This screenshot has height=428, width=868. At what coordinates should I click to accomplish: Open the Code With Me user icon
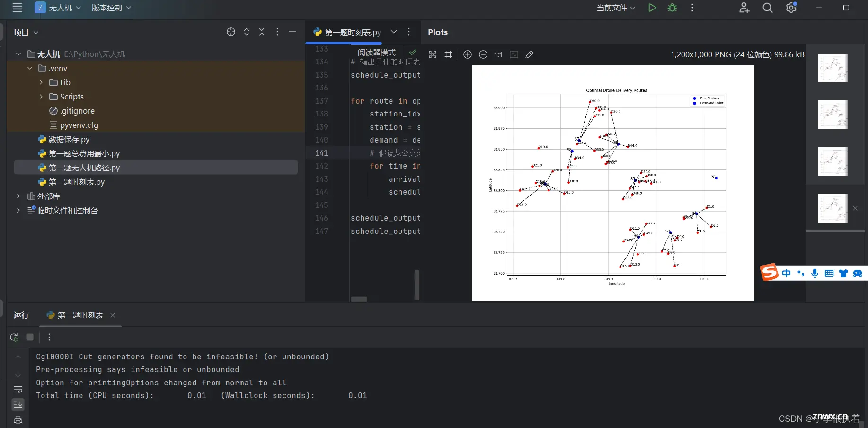coord(744,8)
